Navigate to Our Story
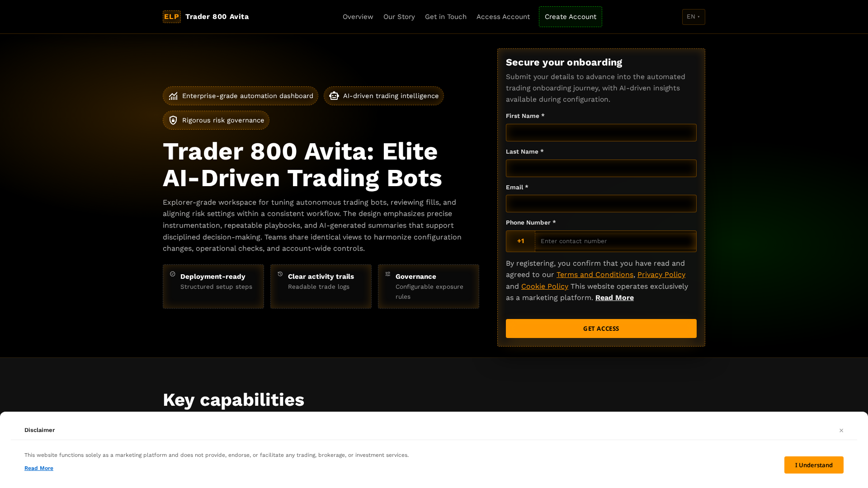 (399, 17)
